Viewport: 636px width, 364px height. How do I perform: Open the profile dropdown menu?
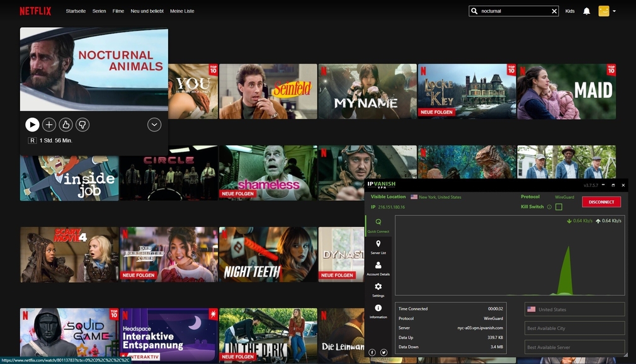[x=614, y=11]
